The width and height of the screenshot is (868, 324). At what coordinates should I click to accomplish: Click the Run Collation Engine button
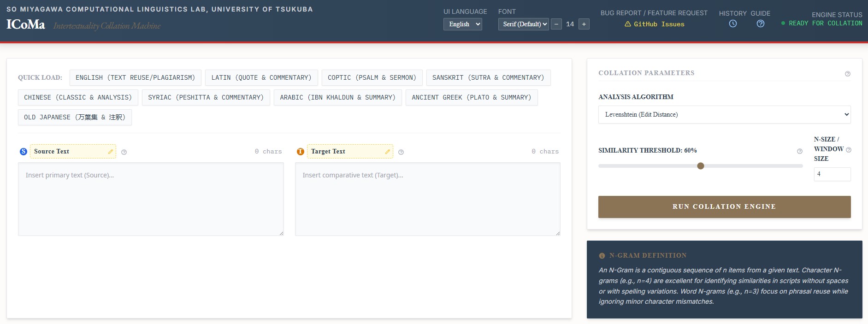coord(725,207)
